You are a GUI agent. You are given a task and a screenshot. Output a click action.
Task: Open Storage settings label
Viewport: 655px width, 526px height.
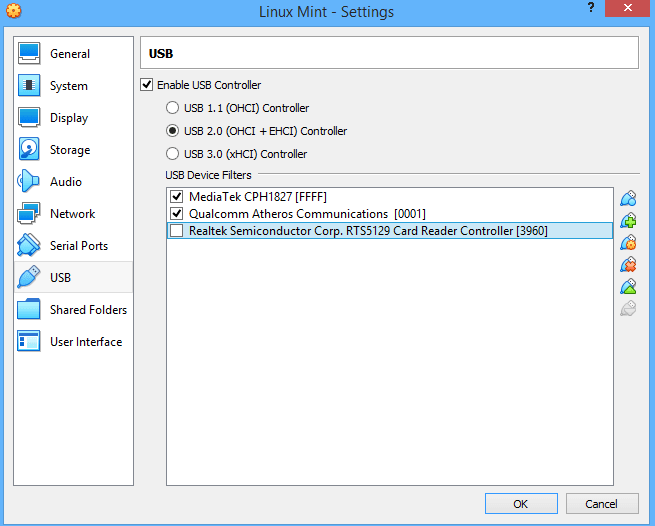coord(70,150)
